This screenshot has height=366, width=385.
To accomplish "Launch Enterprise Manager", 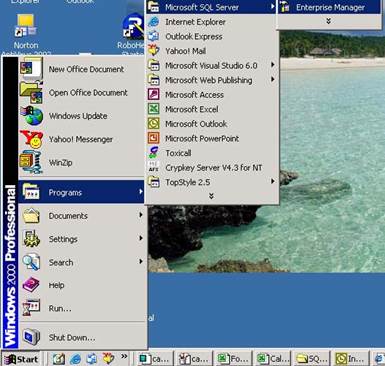I will point(329,7).
